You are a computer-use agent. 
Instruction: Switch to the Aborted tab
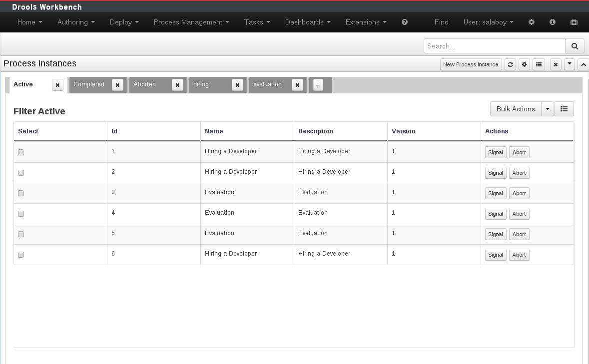click(144, 84)
